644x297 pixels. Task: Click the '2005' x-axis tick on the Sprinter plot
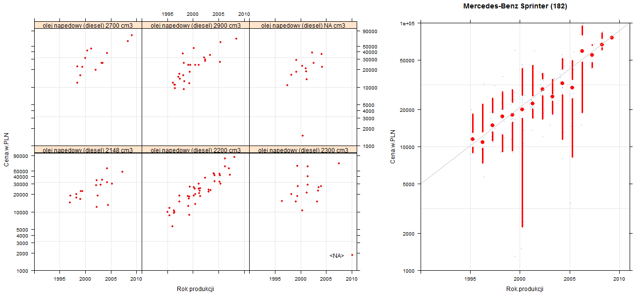click(570, 280)
